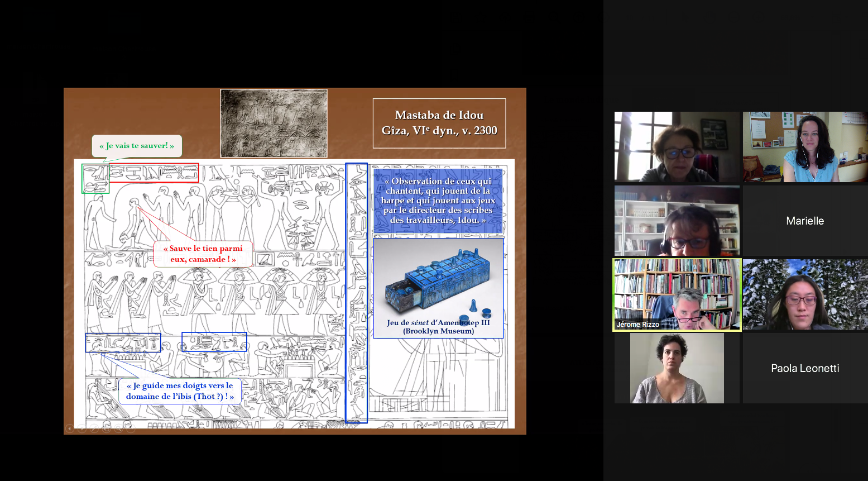Select the pen annotation tool on slide
The height and width of the screenshot is (481, 868).
(x=94, y=428)
